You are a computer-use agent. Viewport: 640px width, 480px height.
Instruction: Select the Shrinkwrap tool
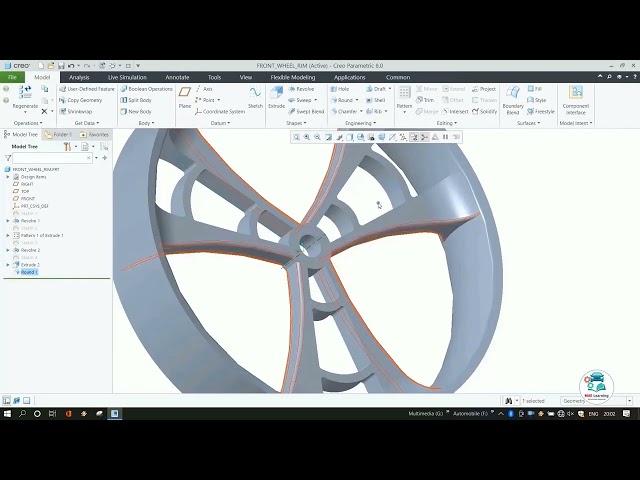click(x=76, y=111)
